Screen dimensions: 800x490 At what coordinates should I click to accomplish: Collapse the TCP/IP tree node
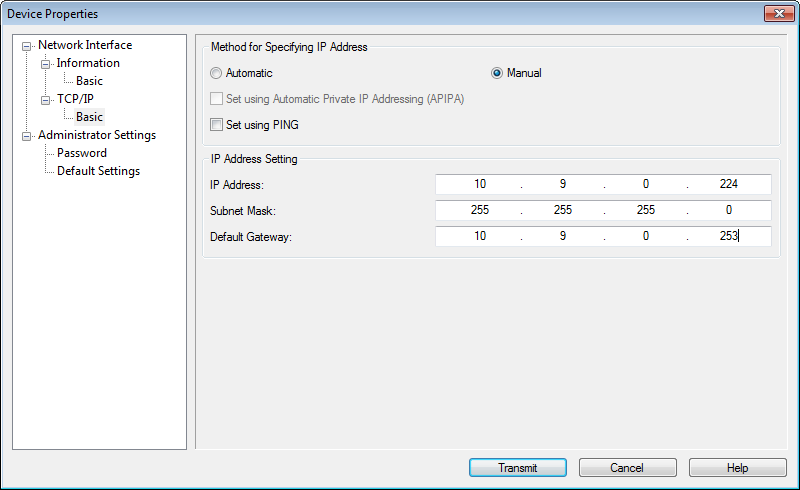45,100
